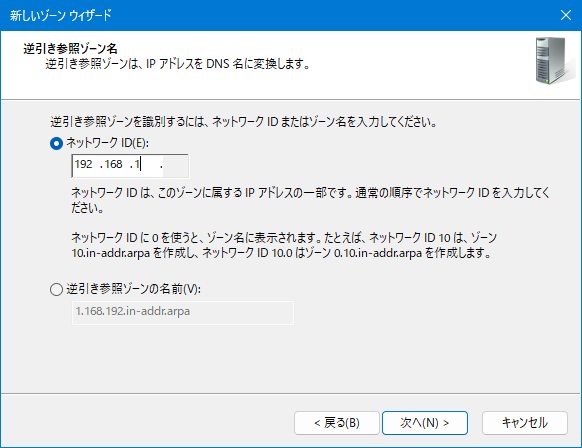Click the second octet field showing 168
Viewport: 582px width, 448px height.
[x=114, y=164]
